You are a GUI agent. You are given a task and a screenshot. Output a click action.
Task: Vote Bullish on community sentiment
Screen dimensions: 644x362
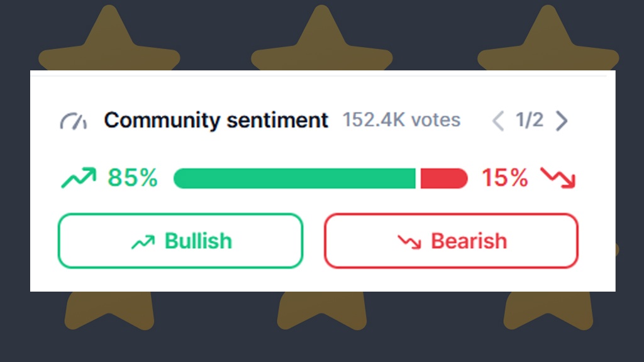180,241
